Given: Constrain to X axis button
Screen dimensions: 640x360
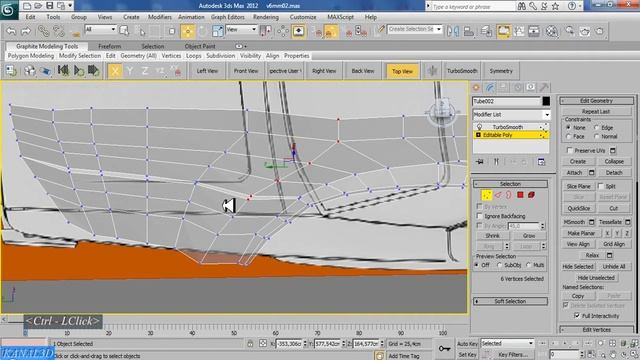Looking at the screenshot, I should 115,71.
